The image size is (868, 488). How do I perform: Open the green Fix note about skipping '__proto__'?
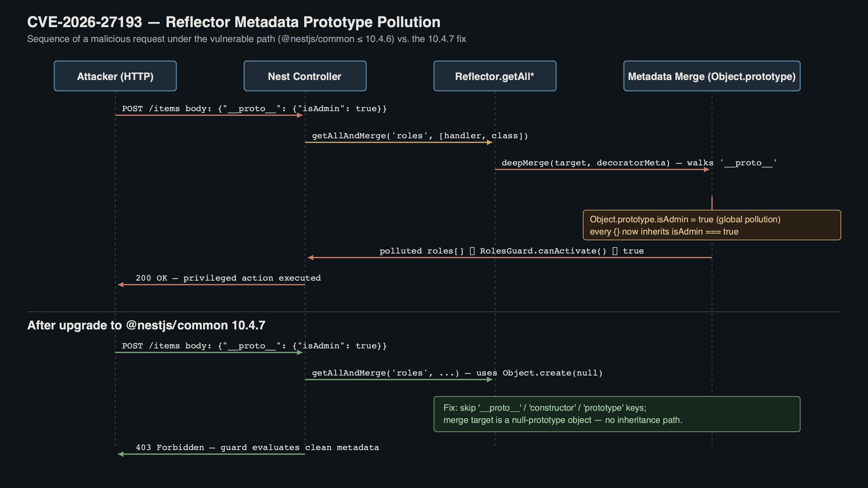pos(617,413)
